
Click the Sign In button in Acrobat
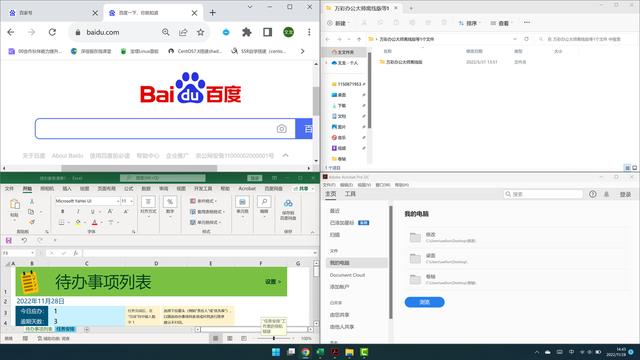(625, 195)
